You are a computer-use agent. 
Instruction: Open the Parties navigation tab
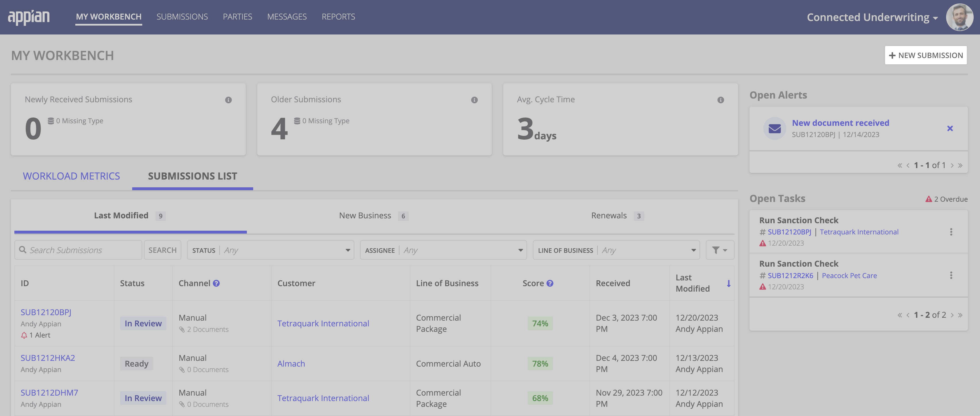(237, 17)
